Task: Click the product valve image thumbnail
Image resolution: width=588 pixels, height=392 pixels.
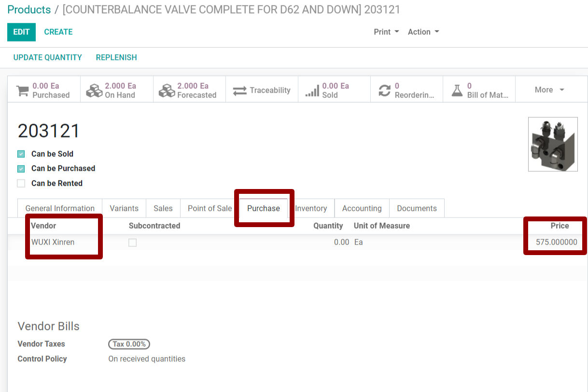Action: point(553,144)
